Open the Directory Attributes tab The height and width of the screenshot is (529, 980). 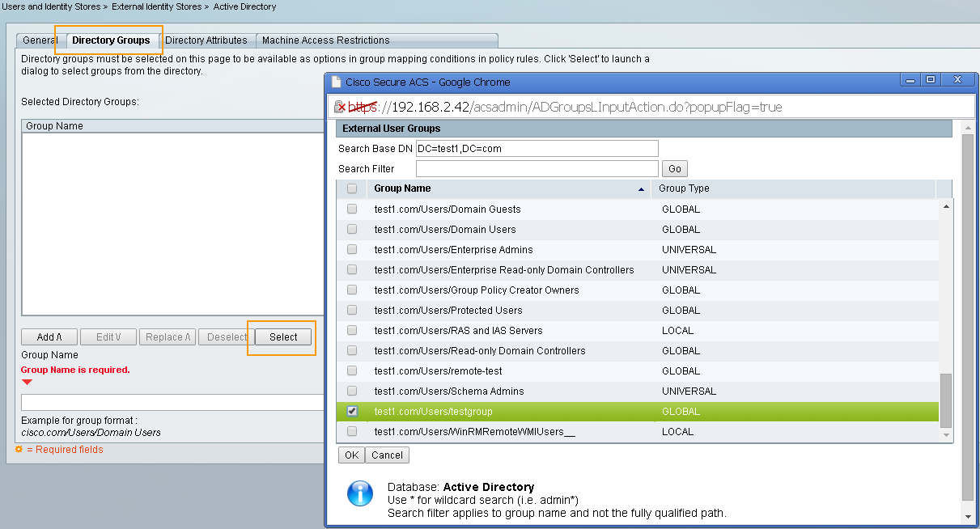click(206, 40)
